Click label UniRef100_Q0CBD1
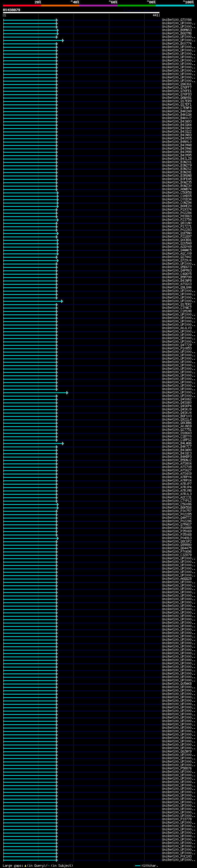Screen dimensions: 197x868 [177, 240]
